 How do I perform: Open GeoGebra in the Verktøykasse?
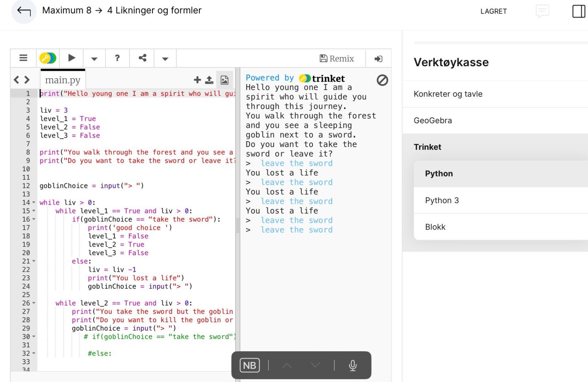click(x=433, y=120)
